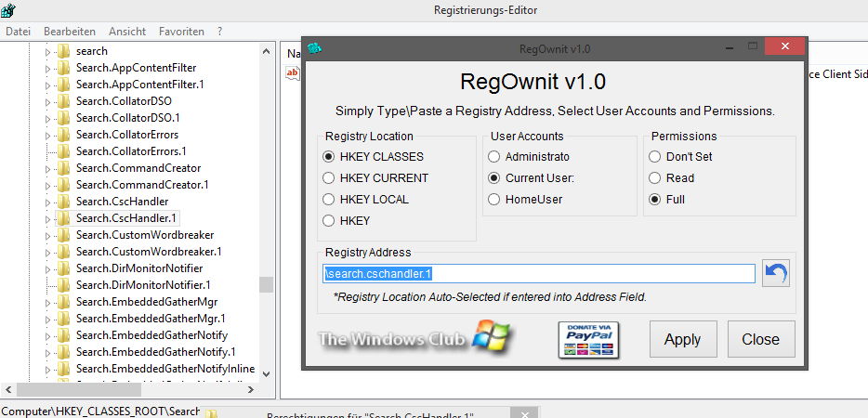Click the folder icon of Search.EmbeddedGatherNotify
Image resolution: width=868 pixels, height=418 pixels.
coord(64,335)
